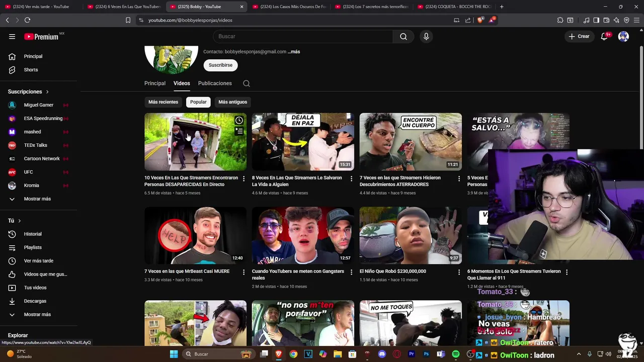Open the Tú section chevron
Image resolution: width=644 pixels, height=362 pixels.
pos(20,221)
